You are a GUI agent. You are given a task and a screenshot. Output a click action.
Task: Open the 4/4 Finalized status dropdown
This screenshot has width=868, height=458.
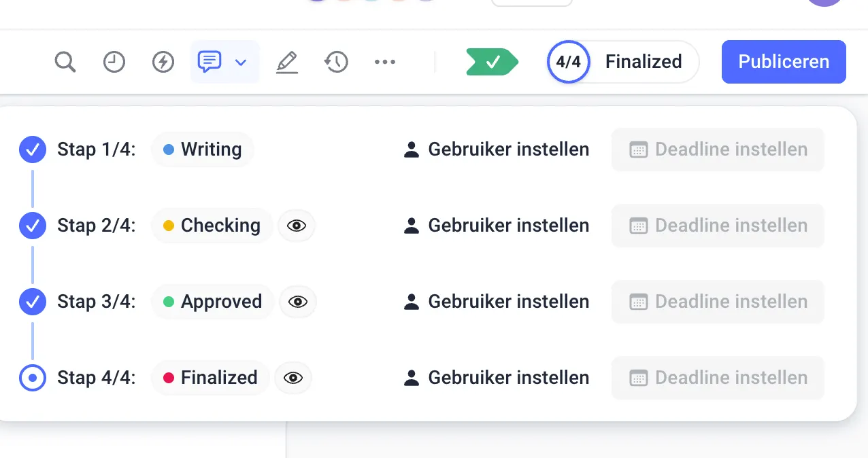[621, 61]
